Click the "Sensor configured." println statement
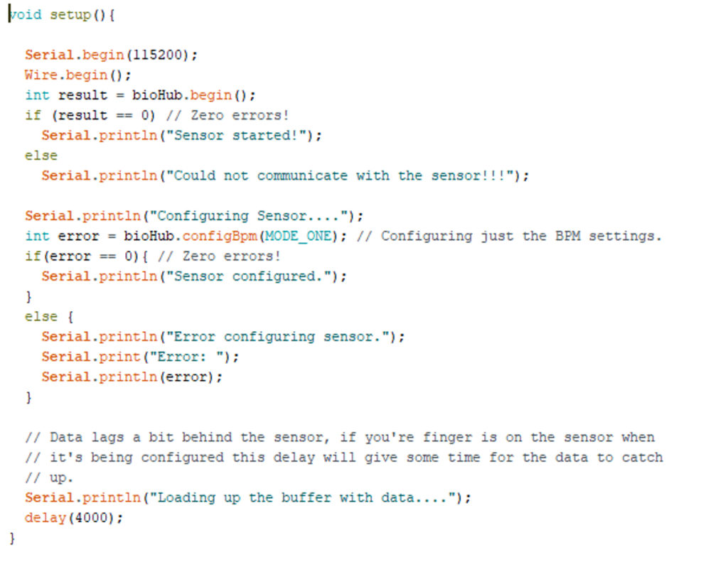728x562 pixels. coord(194,276)
